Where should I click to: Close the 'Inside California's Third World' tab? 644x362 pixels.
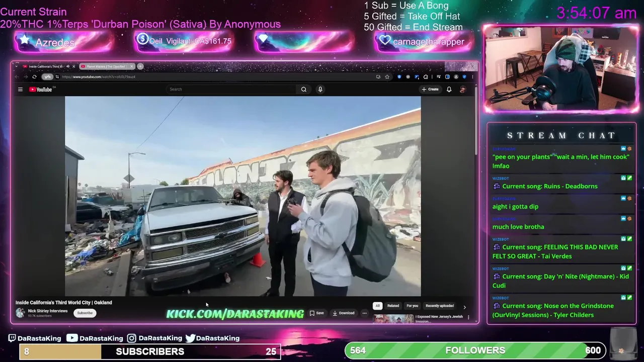[73, 66]
